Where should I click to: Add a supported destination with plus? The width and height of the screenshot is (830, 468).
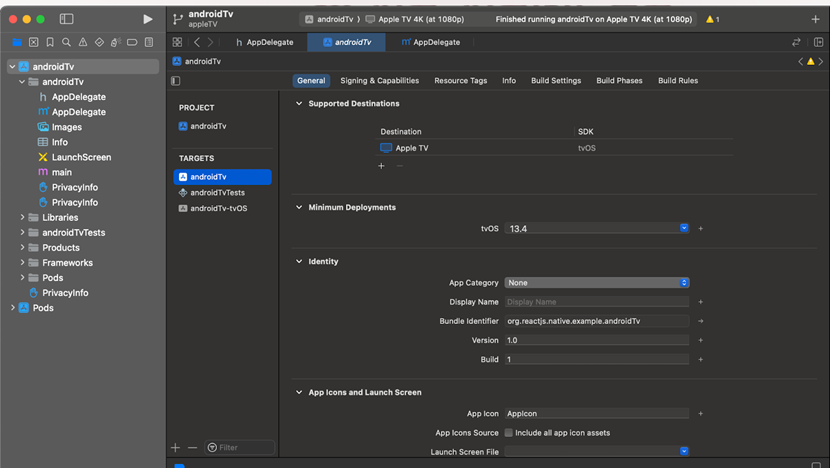(381, 166)
